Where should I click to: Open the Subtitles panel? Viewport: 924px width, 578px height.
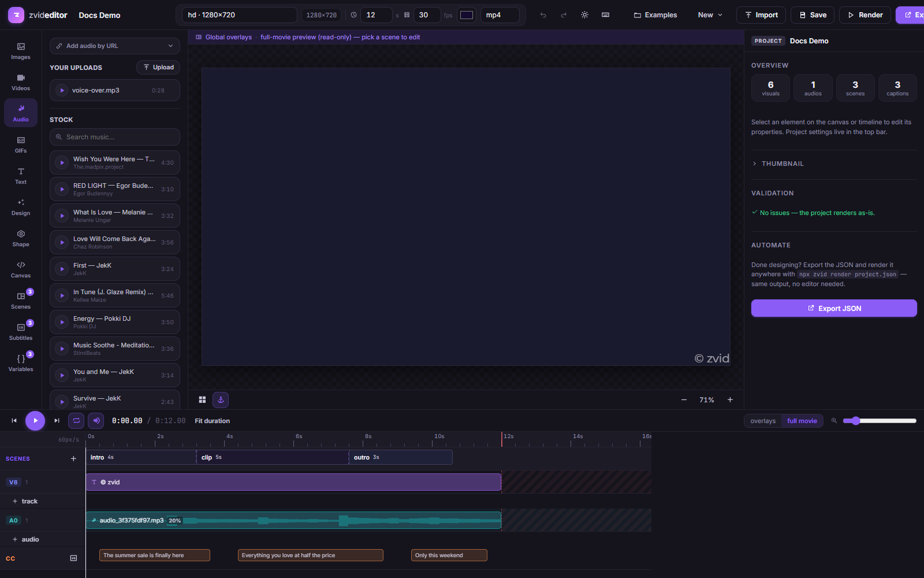pos(21,332)
